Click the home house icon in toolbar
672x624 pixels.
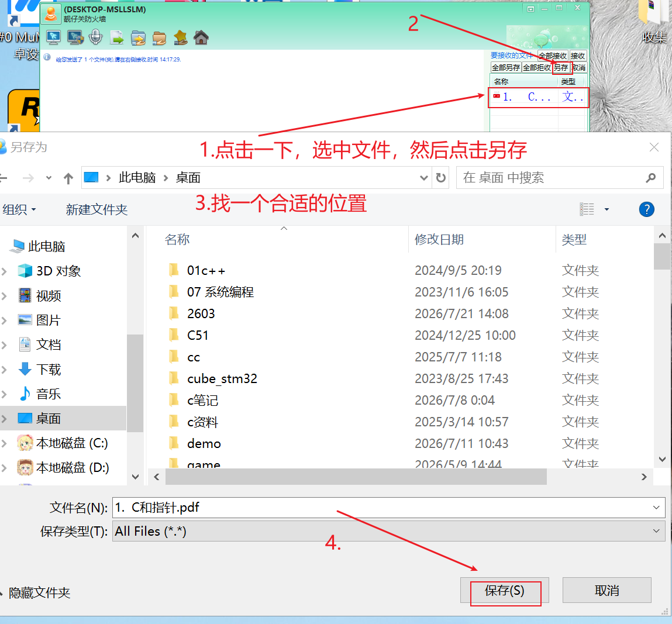coord(201,37)
